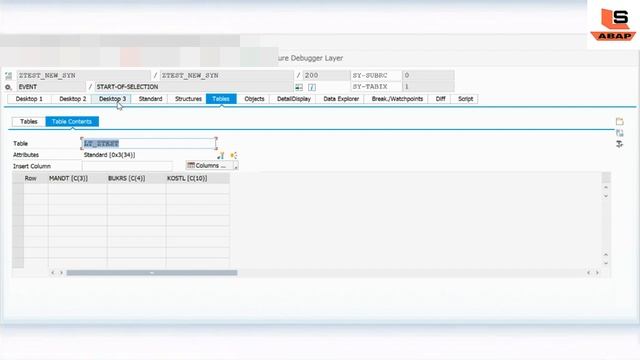640x360 pixels.
Task: Click the table's vertical scrollbar thumb
Action: tap(606, 177)
